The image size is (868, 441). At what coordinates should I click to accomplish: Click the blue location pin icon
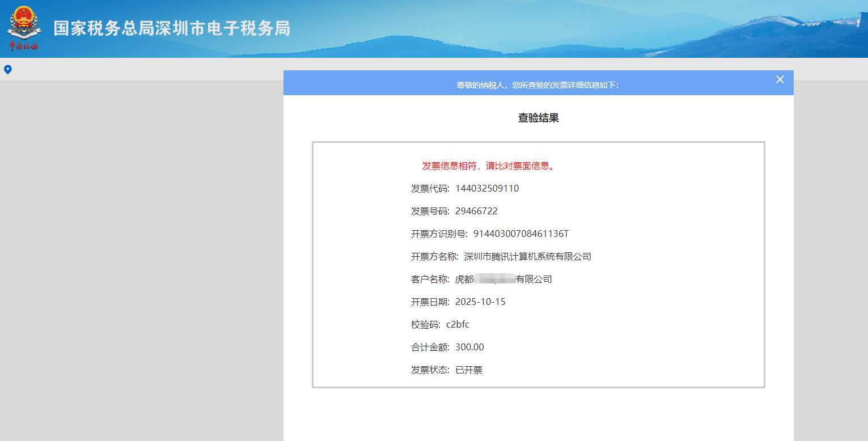click(x=8, y=70)
